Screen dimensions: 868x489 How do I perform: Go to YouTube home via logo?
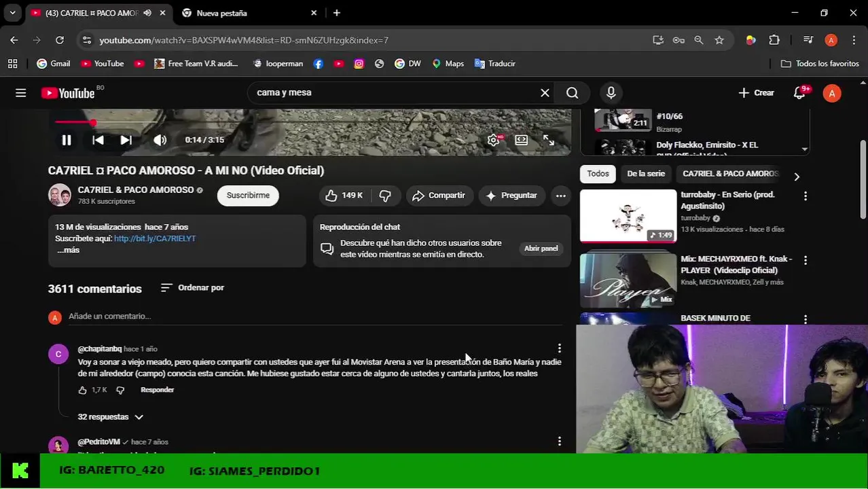click(x=68, y=93)
